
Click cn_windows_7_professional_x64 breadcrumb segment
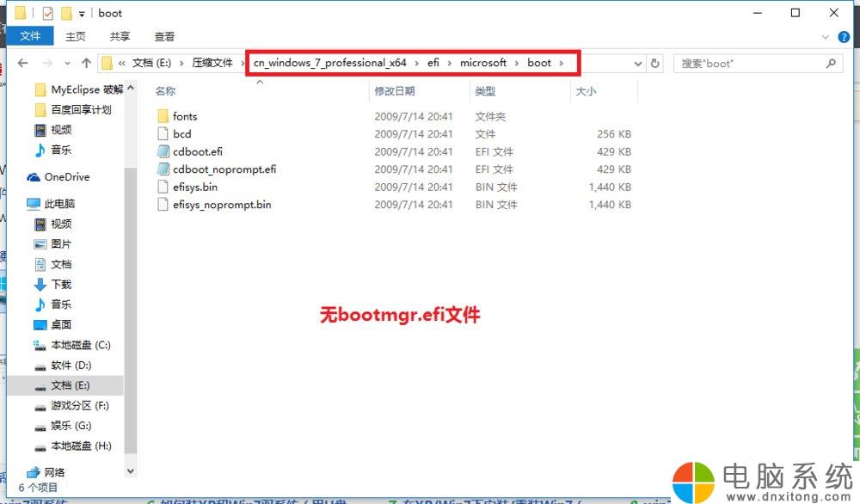click(329, 63)
